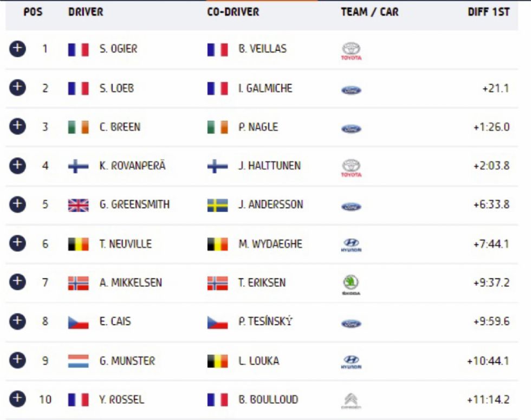
Task: Sort by the DIFF 1ST column header
Action: tap(488, 12)
